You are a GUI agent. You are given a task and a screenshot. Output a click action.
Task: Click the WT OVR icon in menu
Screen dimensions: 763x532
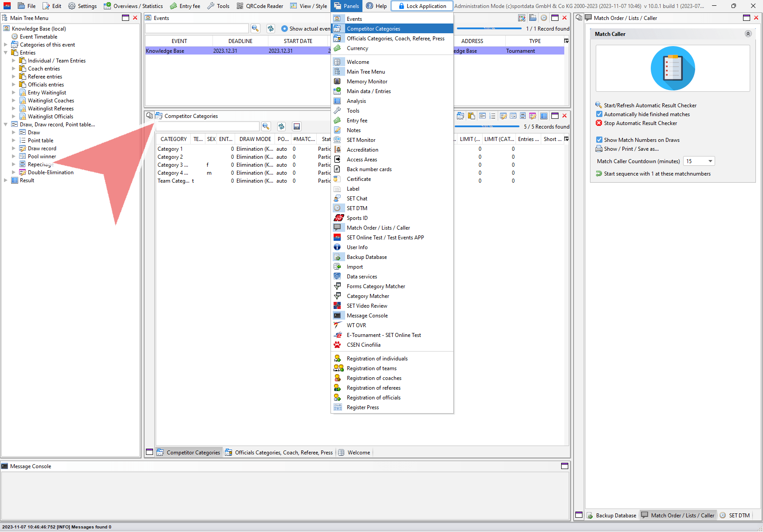(x=338, y=325)
